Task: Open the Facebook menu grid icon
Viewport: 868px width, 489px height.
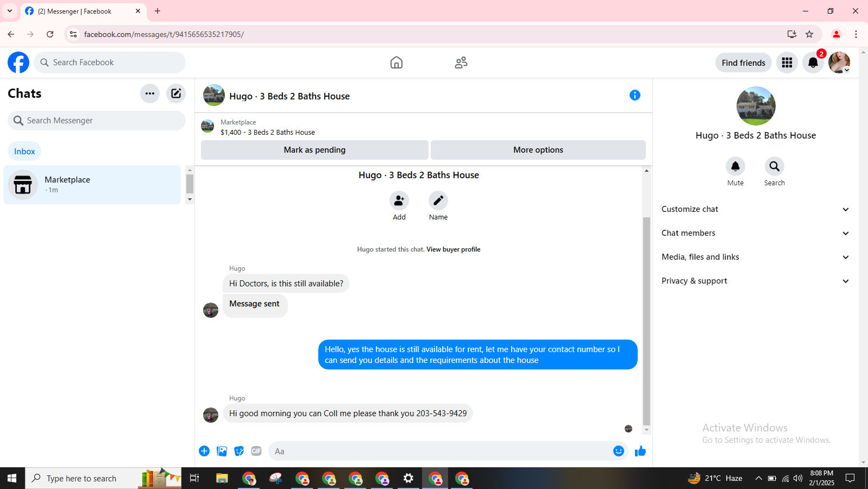Action: coord(787,62)
